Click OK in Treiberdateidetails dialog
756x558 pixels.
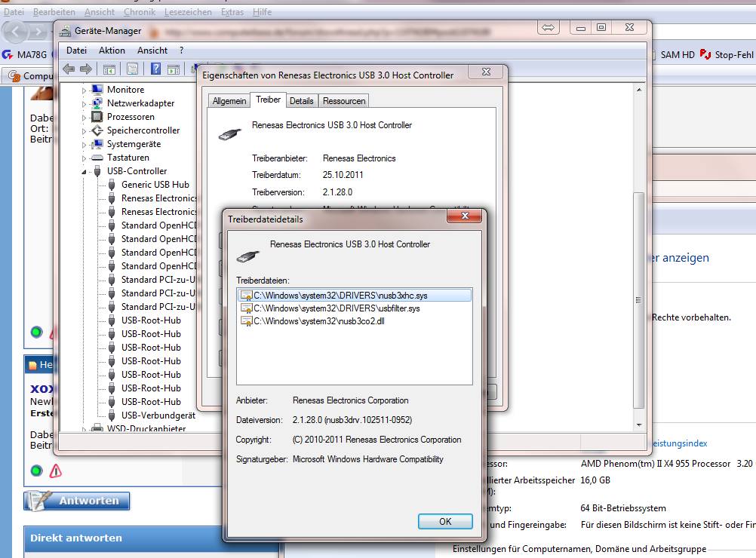point(445,521)
